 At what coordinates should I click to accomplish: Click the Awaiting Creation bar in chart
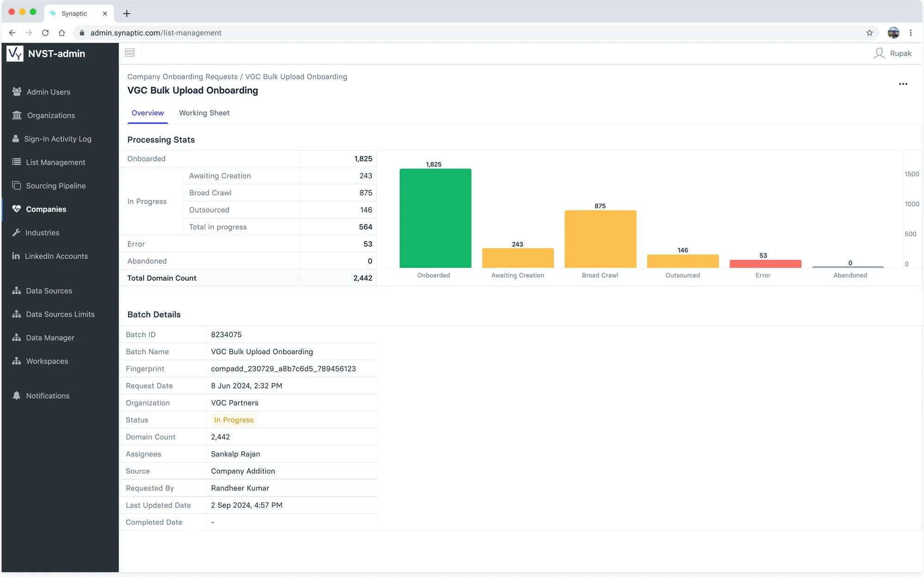pos(518,258)
